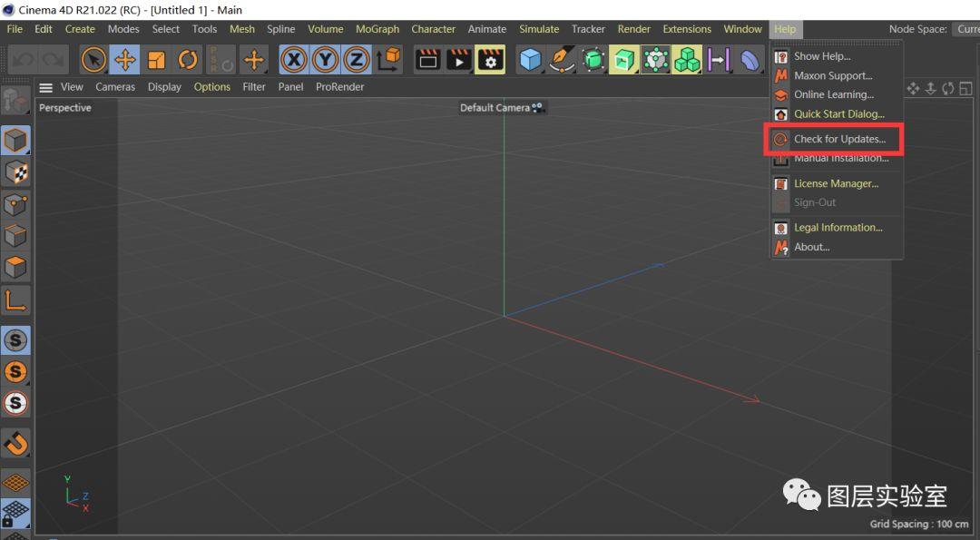Toggle the X axis lock
Viewport: 980px width, 540px height.
point(293,61)
